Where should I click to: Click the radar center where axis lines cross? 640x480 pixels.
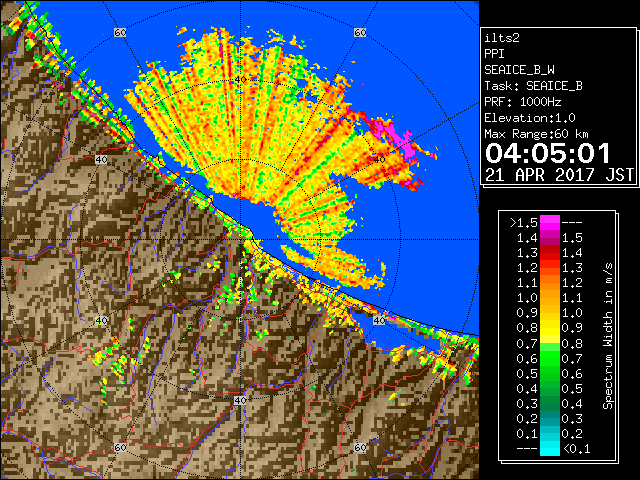click(240, 240)
